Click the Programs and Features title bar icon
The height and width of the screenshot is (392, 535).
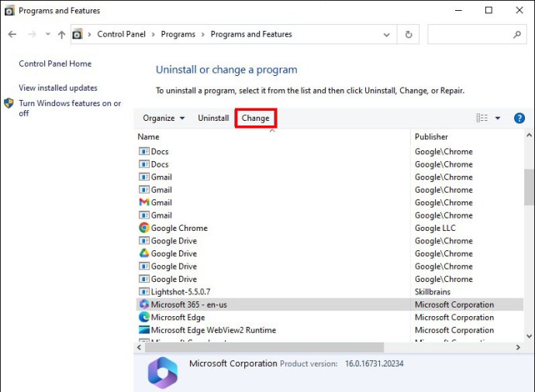[9, 11]
